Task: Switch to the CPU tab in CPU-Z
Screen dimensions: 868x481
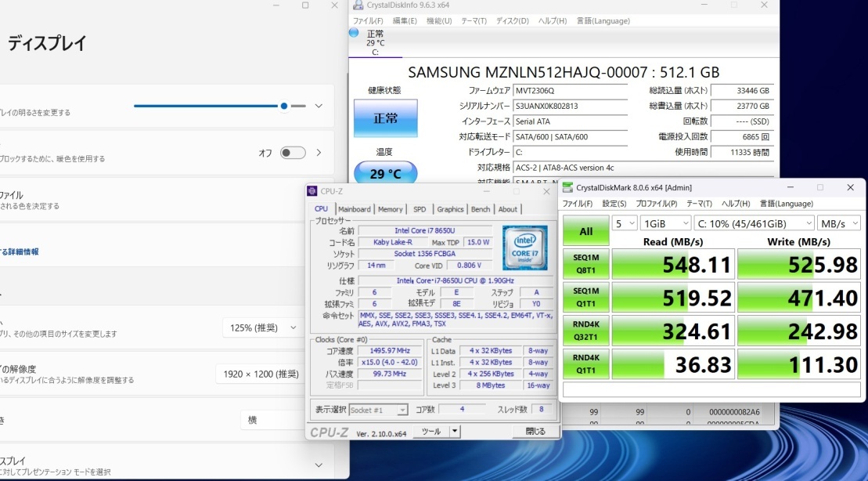Action: point(321,209)
